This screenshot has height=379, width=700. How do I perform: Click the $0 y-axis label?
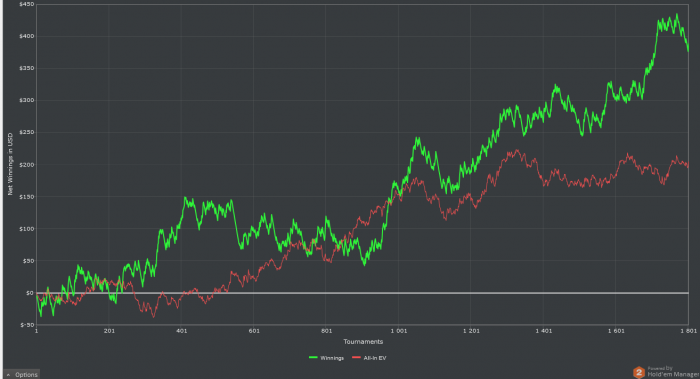29,293
